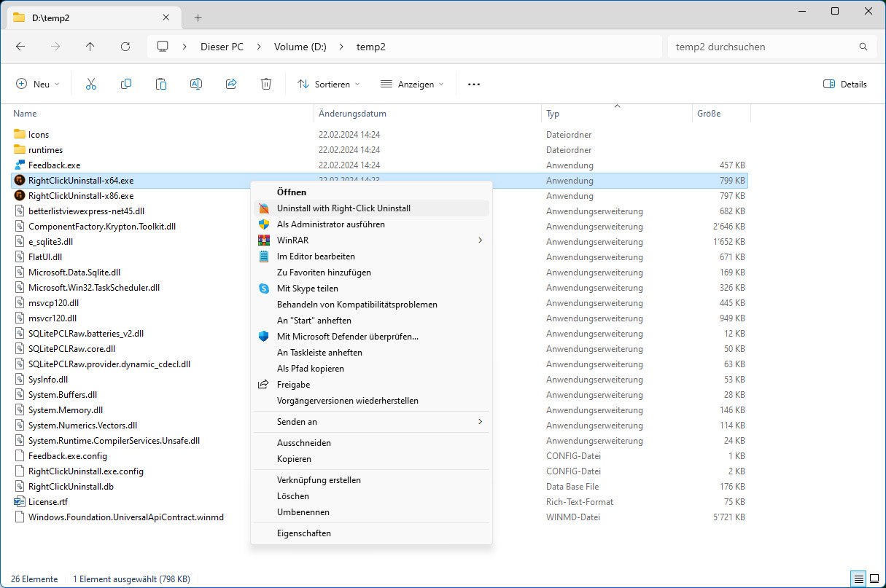Open the Anzeigen dropdown
This screenshot has width=886, height=588.
click(412, 84)
